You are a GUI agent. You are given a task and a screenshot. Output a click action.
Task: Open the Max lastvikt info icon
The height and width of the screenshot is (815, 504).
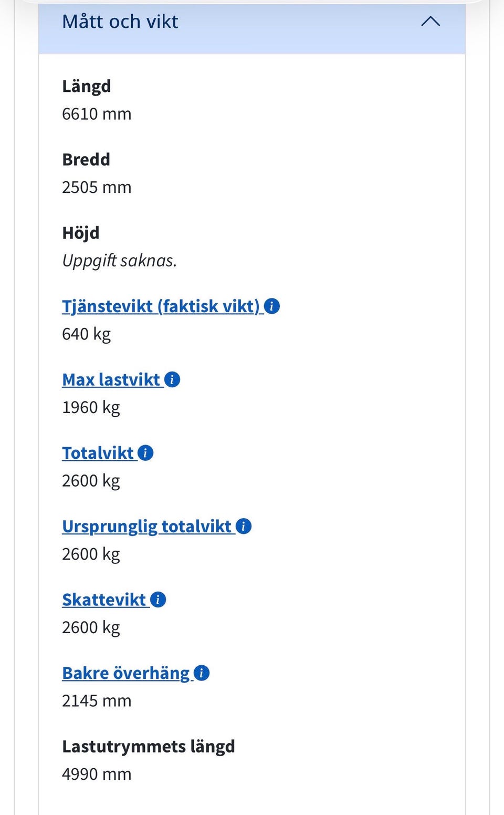[172, 379]
